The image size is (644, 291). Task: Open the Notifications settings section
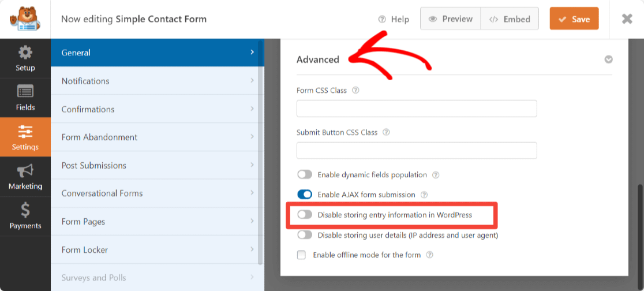pyautogui.click(x=156, y=81)
